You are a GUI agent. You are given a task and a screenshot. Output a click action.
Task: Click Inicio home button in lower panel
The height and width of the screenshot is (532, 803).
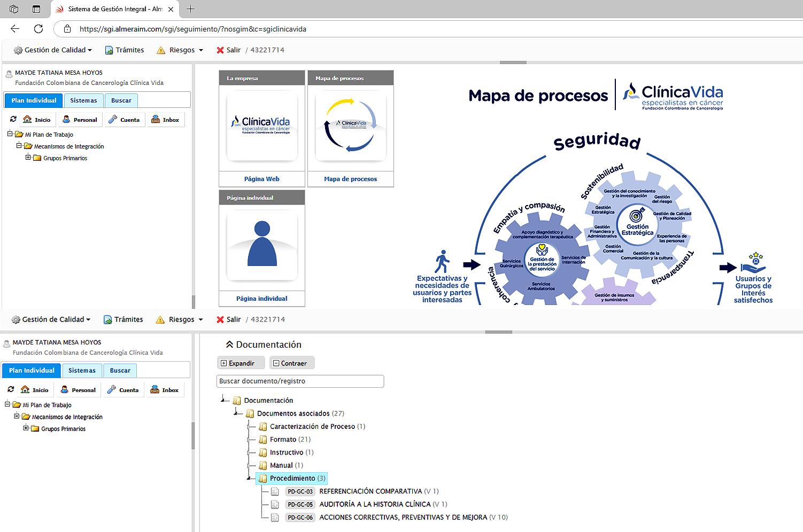pos(35,390)
